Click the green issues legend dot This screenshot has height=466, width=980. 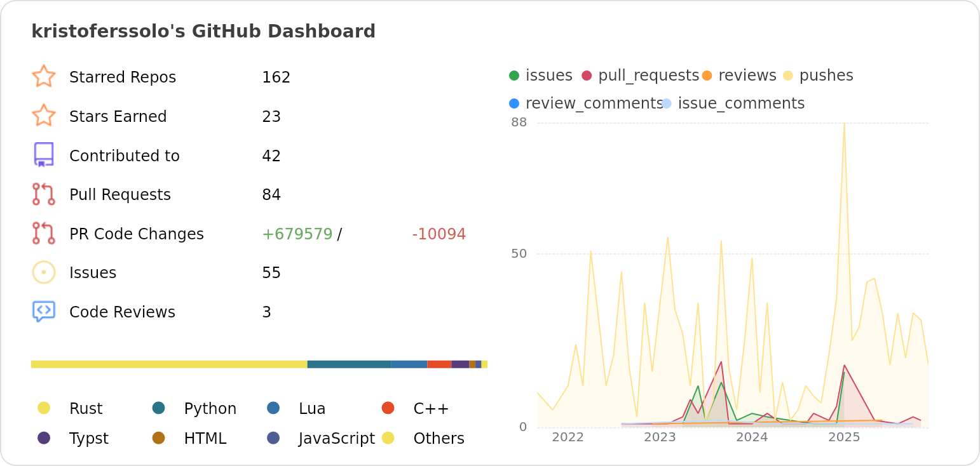(515, 75)
